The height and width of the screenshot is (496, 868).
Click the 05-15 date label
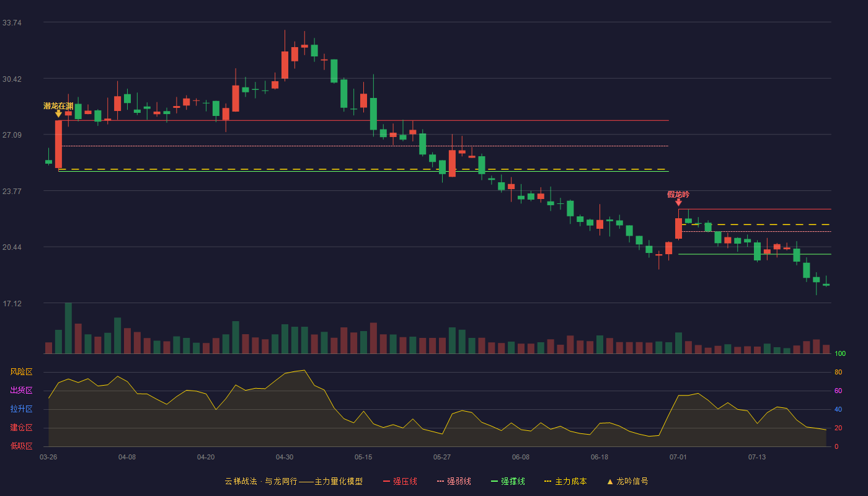(363, 457)
